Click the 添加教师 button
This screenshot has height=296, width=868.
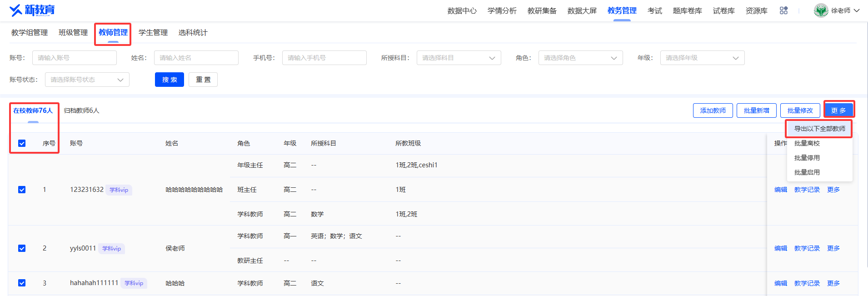(x=713, y=110)
